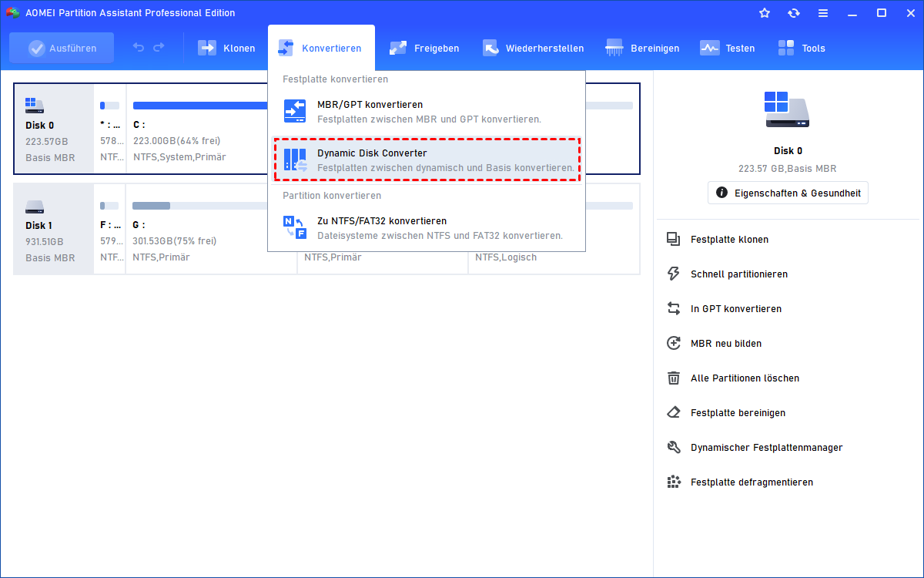Click Festplatte klonen in sidebar
This screenshot has width=924, height=578.
(x=729, y=240)
